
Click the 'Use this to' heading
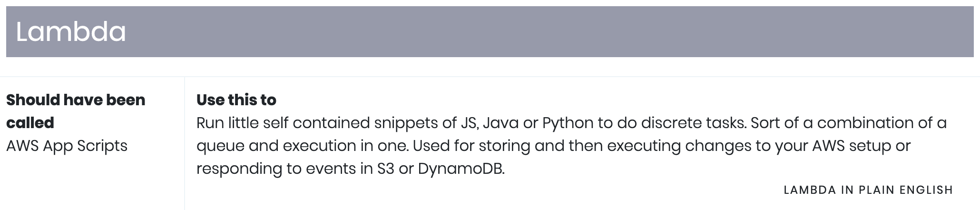(x=236, y=100)
